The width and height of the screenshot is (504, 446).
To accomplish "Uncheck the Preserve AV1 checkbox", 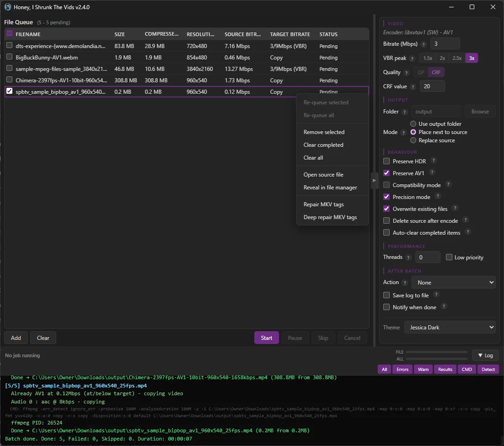I will pos(386,173).
